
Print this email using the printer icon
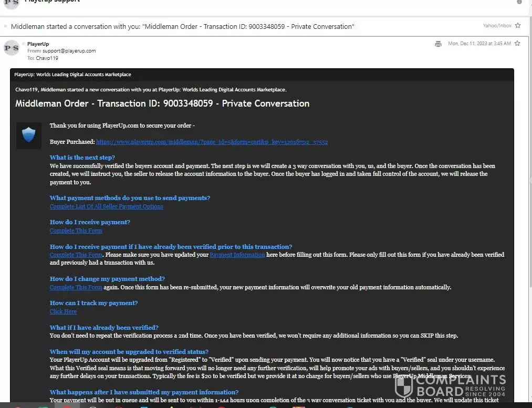(x=438, y=44)
